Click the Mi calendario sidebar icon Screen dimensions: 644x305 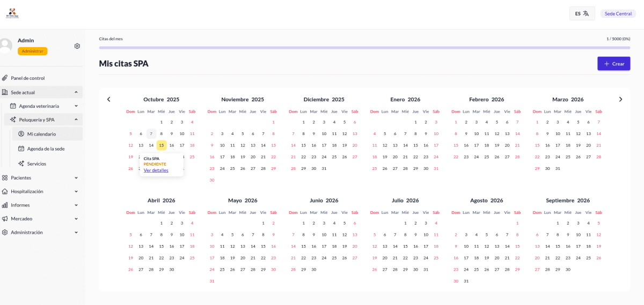[x=21, y=134]
